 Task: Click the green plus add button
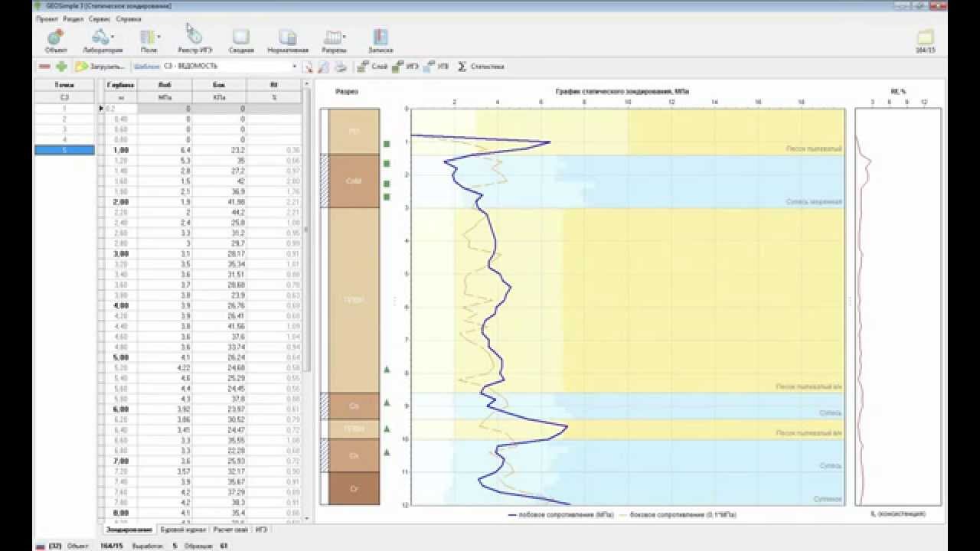[x=61, y=67]
